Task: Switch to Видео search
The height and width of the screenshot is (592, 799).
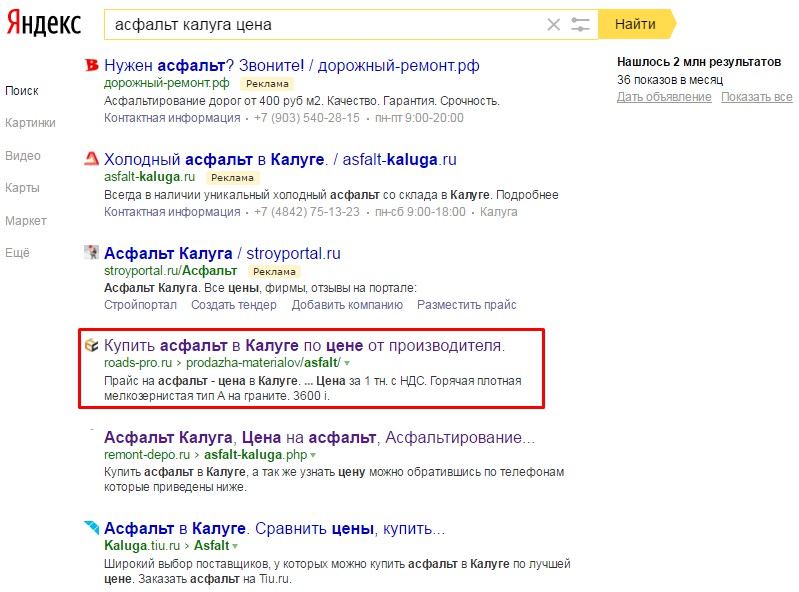Action: pyautogui.click(x=23, y=156)
